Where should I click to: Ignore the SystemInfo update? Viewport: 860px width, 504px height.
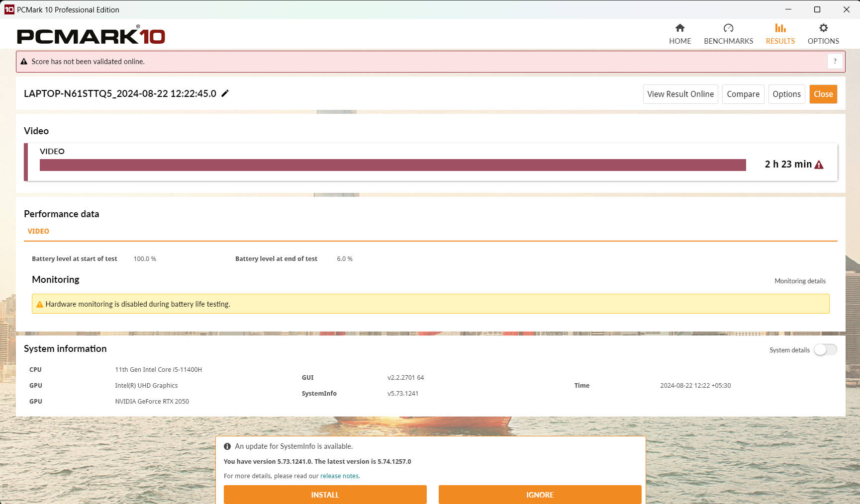pos(540,495)
